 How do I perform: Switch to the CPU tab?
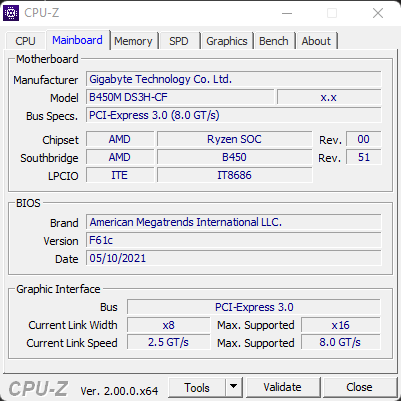25,41
